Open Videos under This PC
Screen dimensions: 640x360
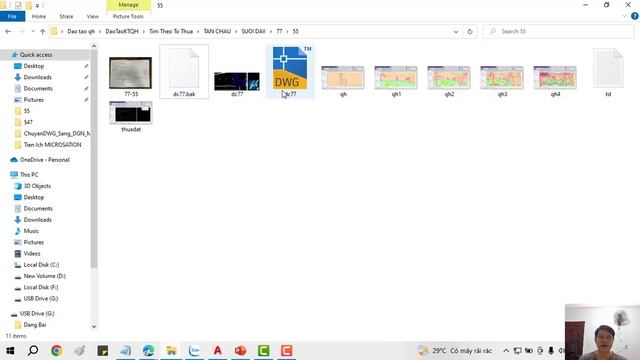[32, 253]
